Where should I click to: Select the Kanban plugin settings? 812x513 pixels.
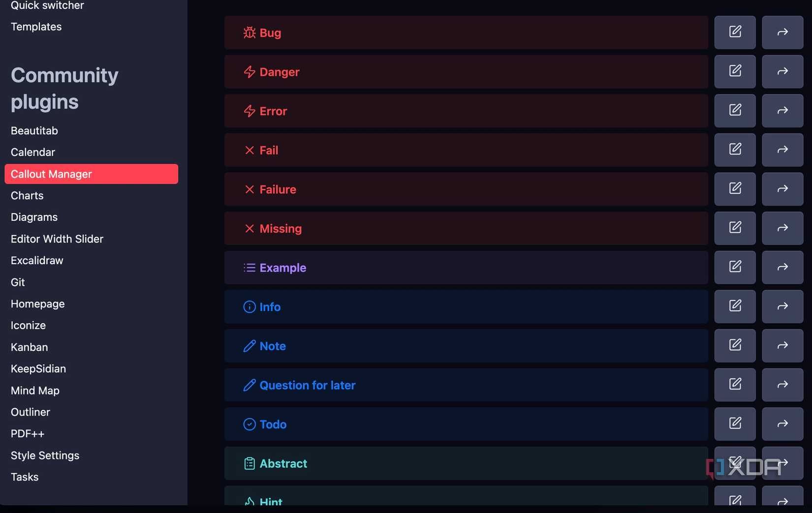pos(29,347)
